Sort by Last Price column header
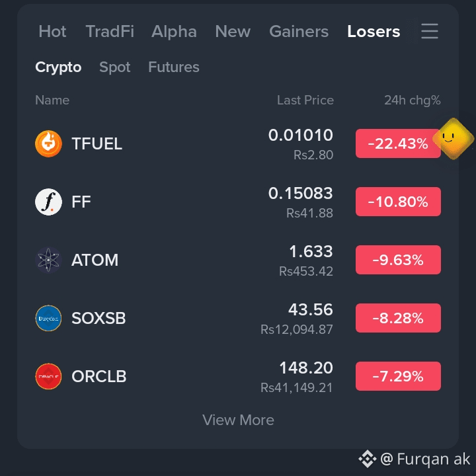The image size is (476, 476). [305, 100]
